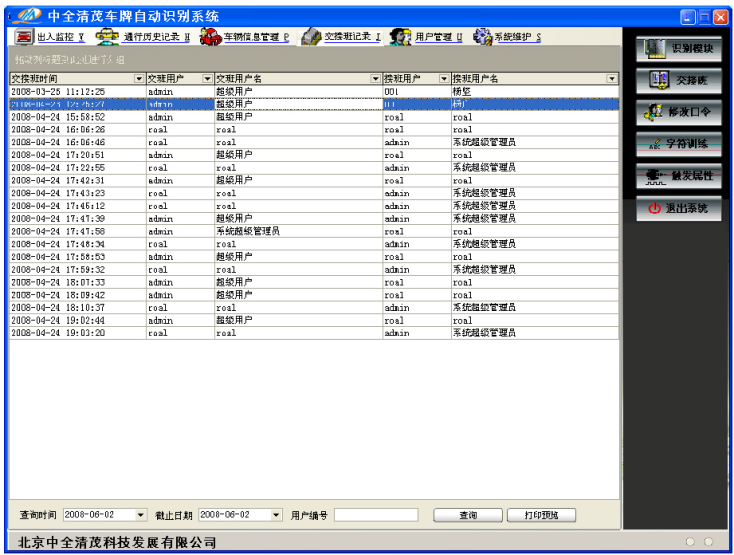Screen dimensions: 734x555
Task: Click the 系统维护 gear icon
Action: [482, 37]
